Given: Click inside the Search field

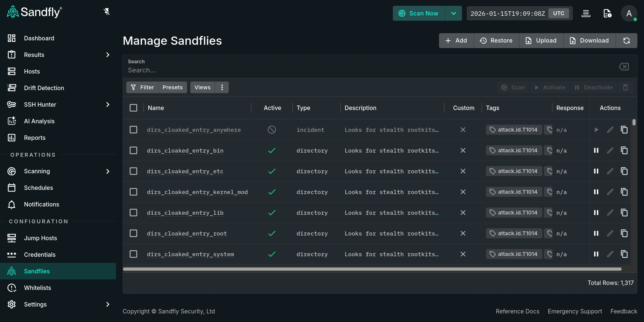Looking at the screenshot, I should 304,70.
